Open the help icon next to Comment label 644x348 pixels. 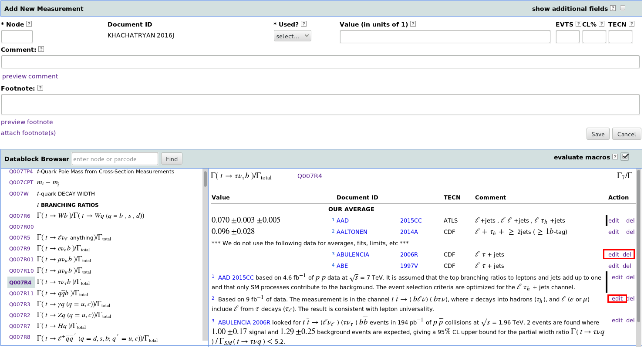(41, 49)
